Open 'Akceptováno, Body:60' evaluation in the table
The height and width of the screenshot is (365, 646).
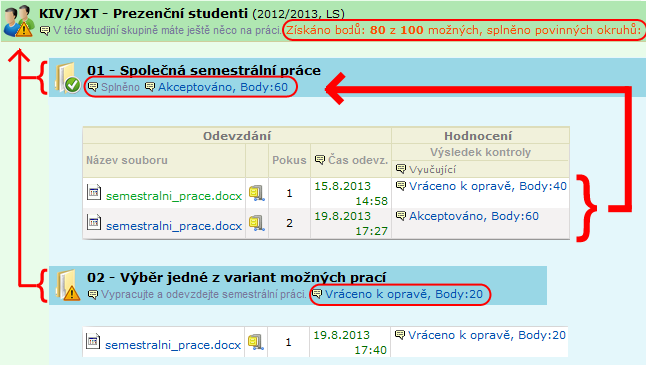pos(474,216)
